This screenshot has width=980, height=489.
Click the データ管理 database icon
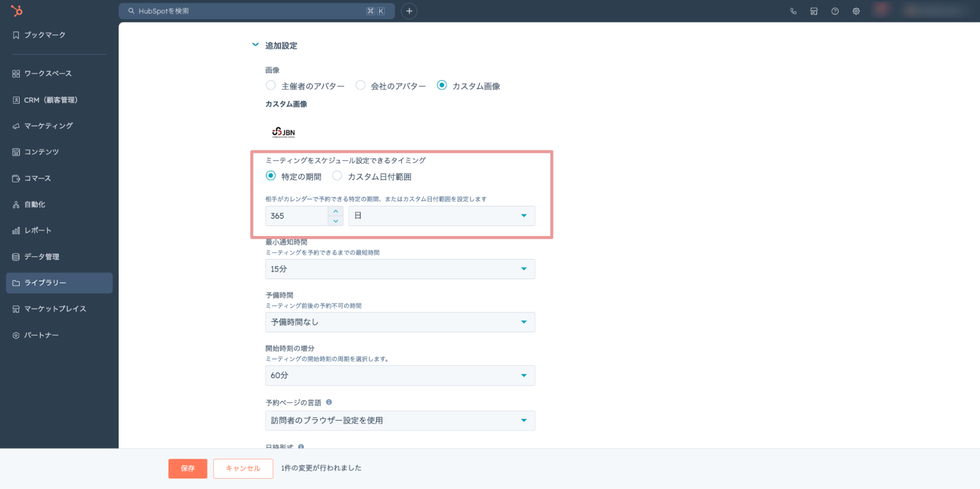(x=16, y=257)
